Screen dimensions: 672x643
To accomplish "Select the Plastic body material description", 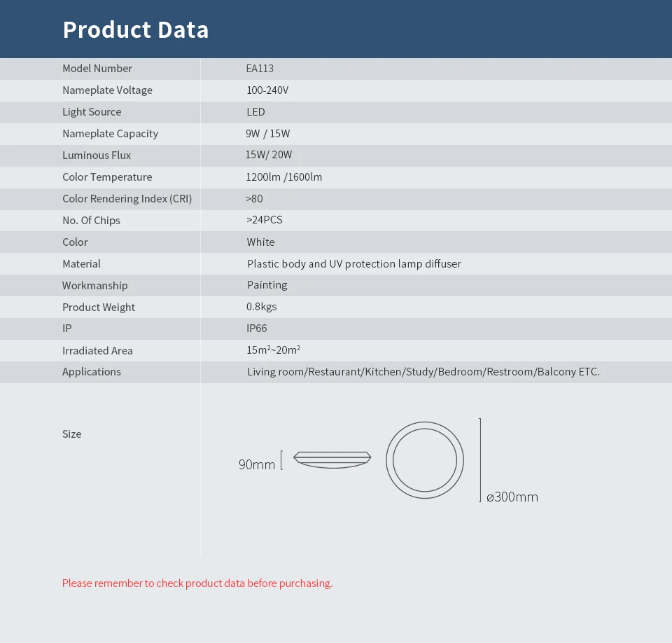I will (354, 264).
